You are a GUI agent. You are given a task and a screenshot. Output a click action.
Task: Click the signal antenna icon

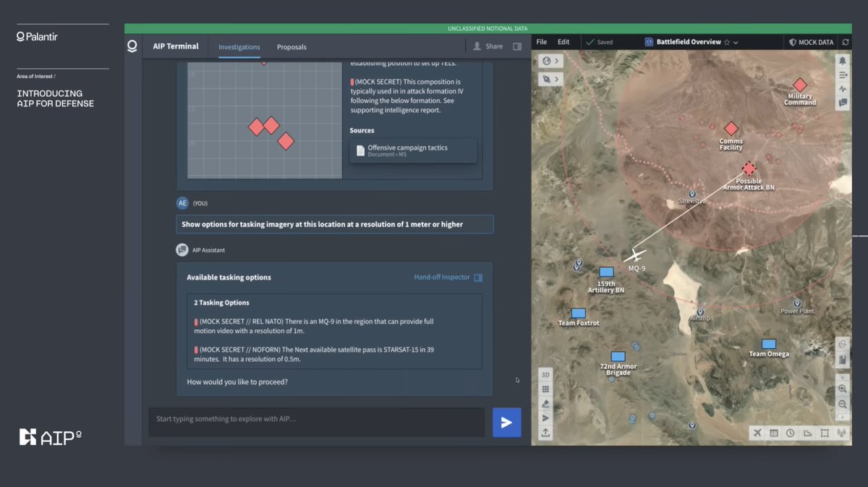[x=841, y=433]
